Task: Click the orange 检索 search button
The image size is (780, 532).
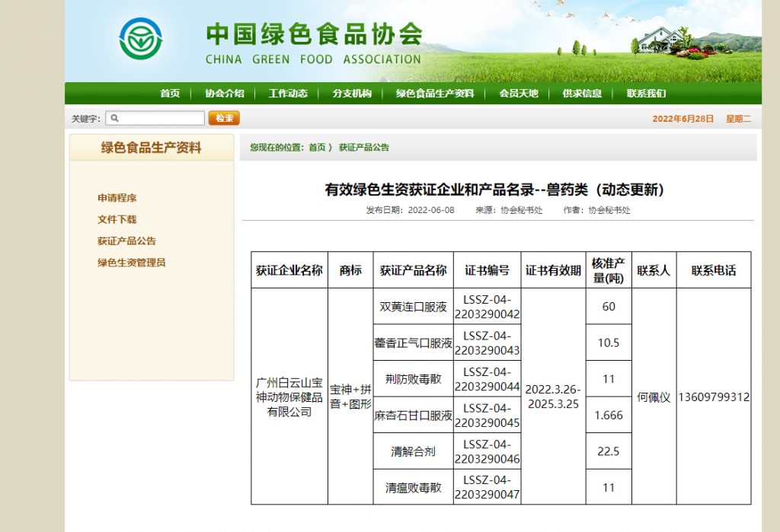Action: point(224,118)
